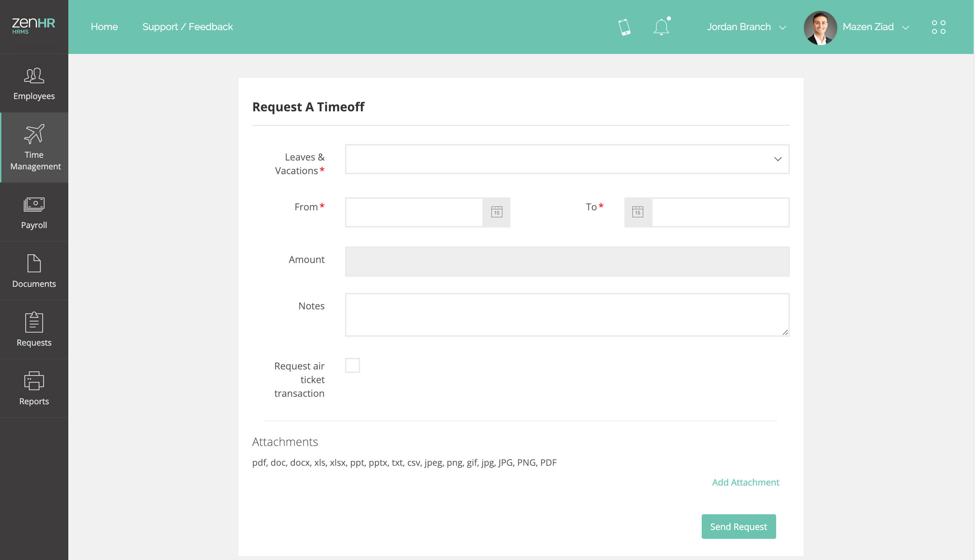
Task: Open notifications bell icon
Action: 661,27
